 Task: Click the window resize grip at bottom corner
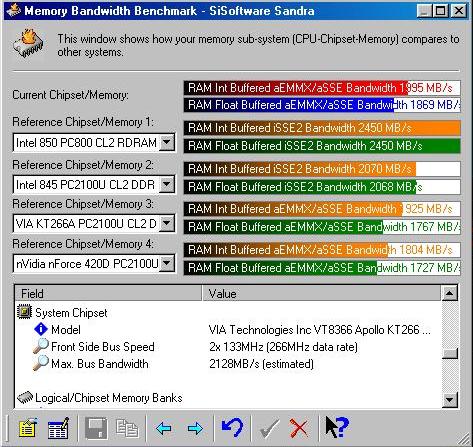tap(463, 438)
